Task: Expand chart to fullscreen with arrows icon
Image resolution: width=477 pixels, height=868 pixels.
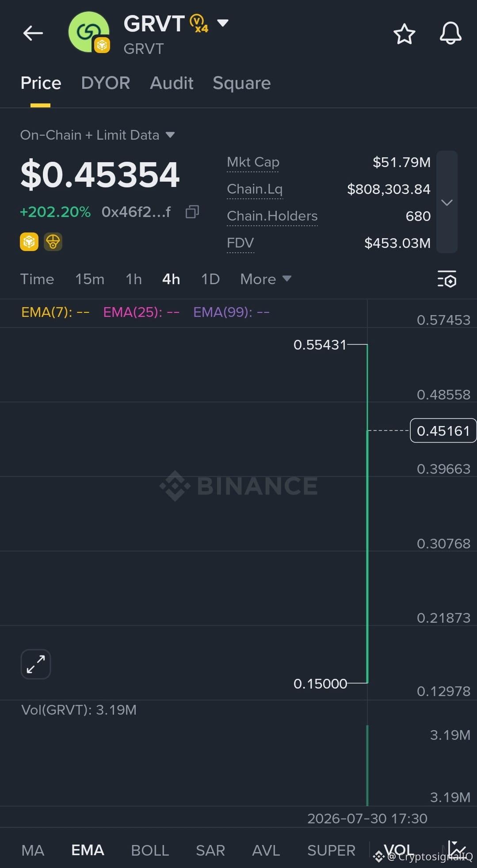Action: [x=36, y=664]
